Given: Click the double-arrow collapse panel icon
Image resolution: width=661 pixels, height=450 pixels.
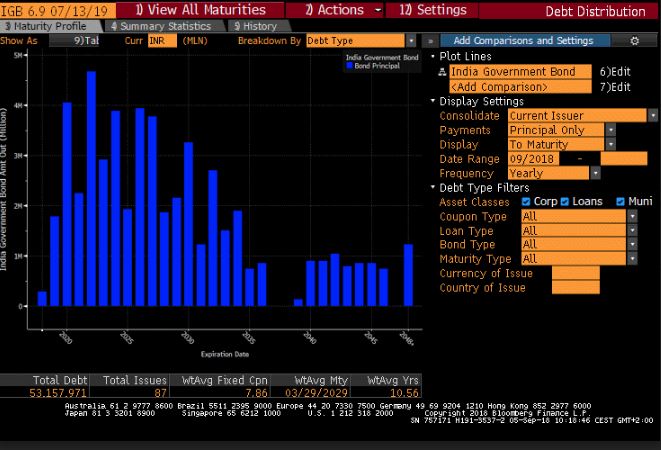Looking at the screenshot, I should coord(430,41).
